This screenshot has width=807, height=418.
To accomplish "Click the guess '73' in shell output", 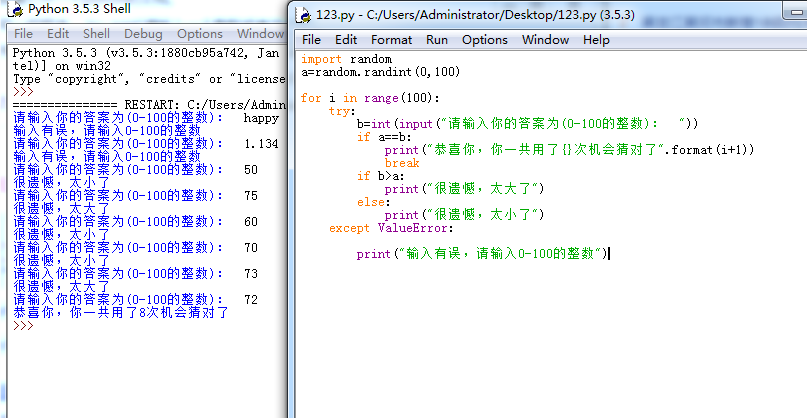I will (x=251, y=274).
